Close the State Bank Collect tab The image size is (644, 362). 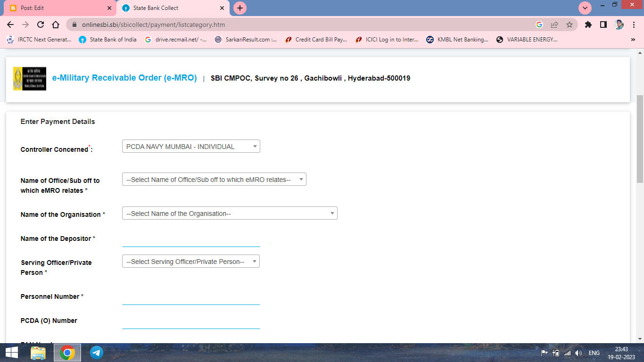[223, 8]
